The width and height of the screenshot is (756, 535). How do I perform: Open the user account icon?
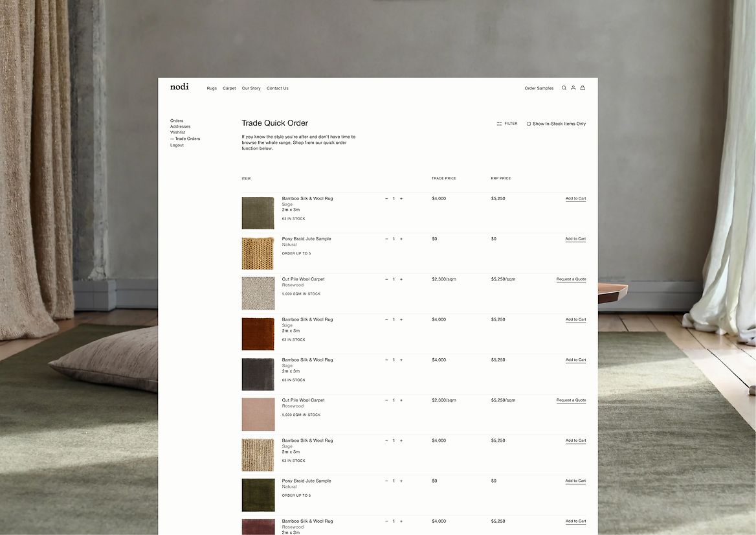tap(573, 88)
